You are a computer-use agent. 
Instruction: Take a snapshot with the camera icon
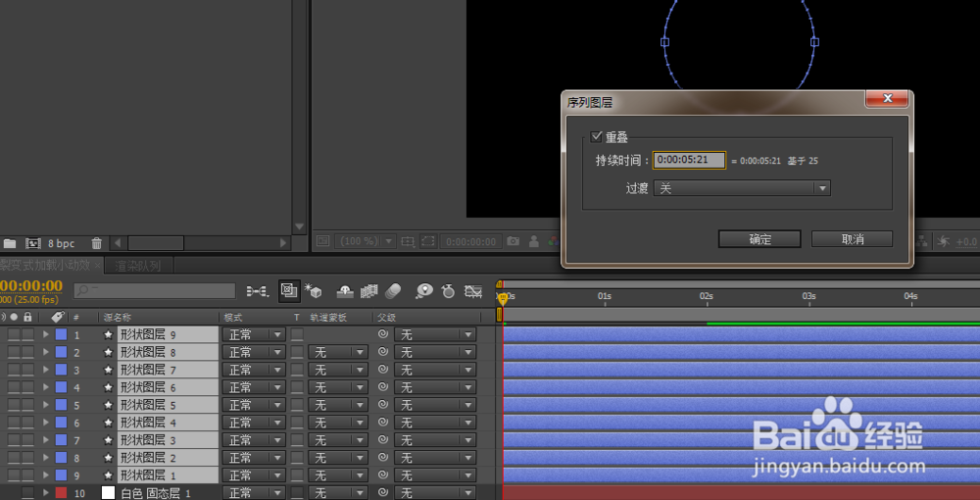514,241
